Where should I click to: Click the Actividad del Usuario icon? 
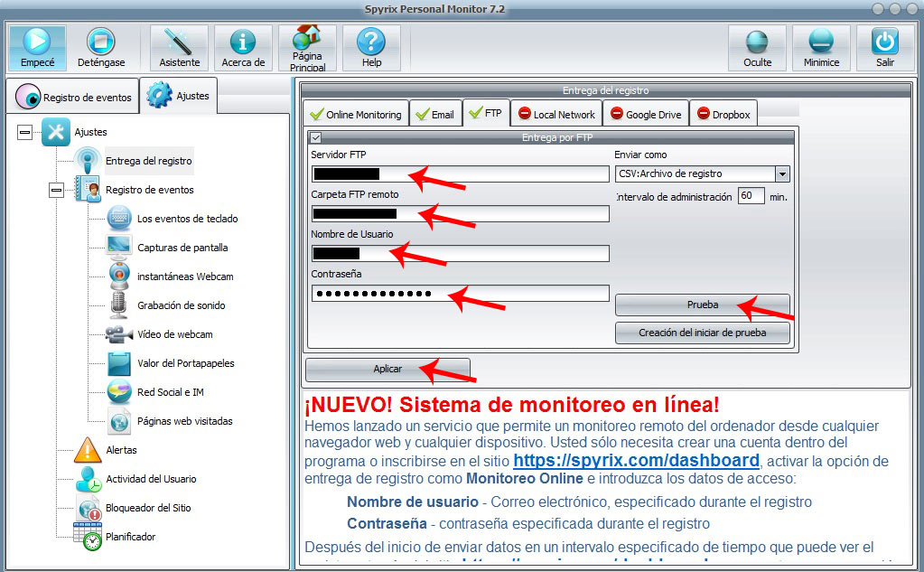point(89,479)
